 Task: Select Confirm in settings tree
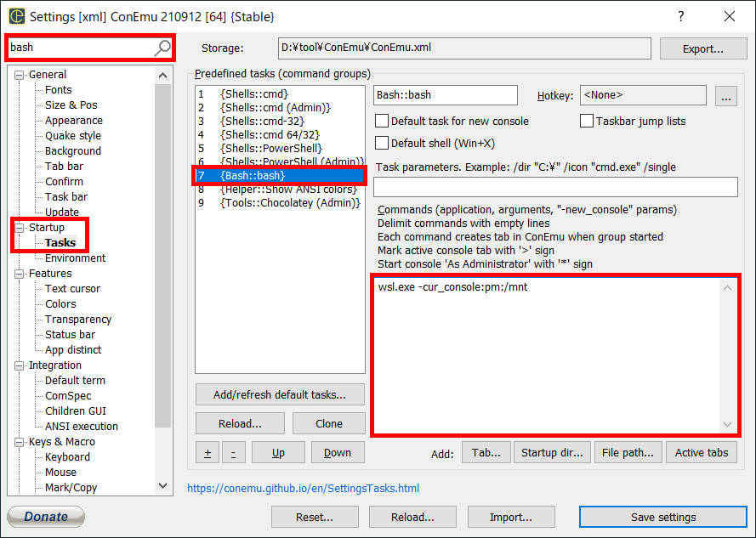pos(64,182)
